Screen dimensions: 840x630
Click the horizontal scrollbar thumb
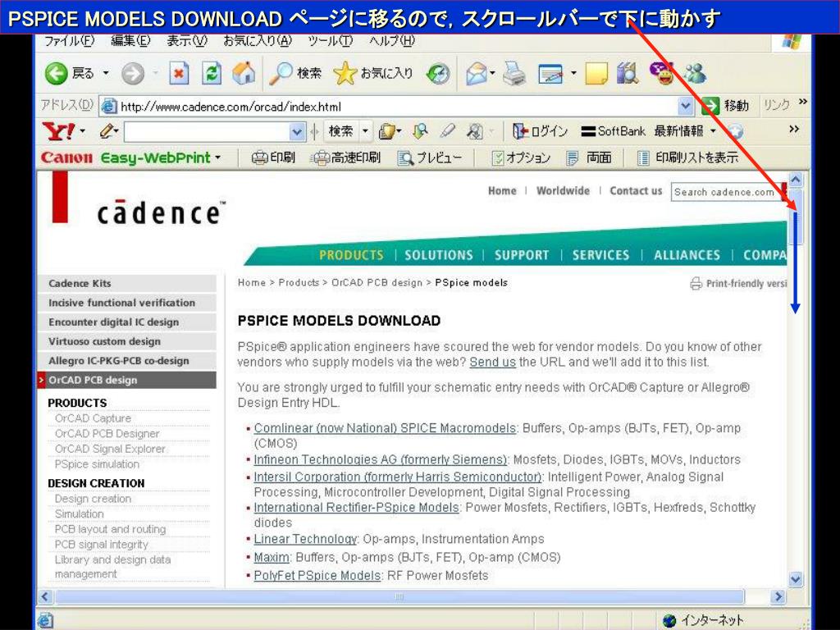coord(399,596)
